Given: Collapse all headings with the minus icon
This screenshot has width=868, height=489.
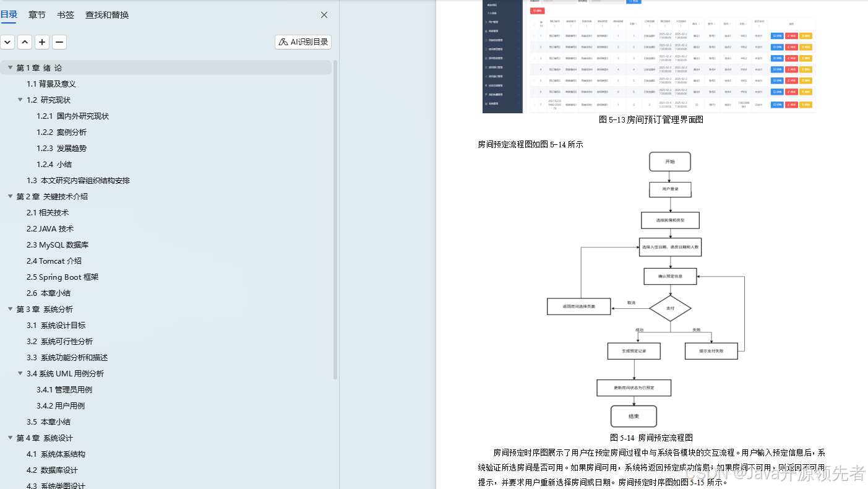Looking at the screenshot, I should tap(59, 41).
